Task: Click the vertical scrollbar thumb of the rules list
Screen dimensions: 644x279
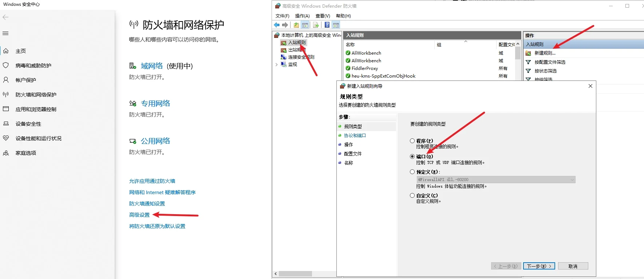Action: coord(518,53)
